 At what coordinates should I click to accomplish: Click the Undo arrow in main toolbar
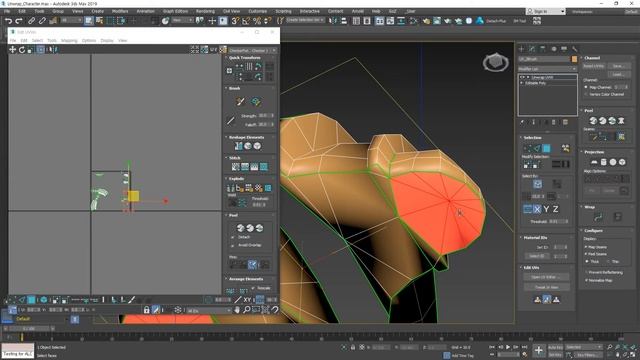pyautogui.click(x=9, y=20)
